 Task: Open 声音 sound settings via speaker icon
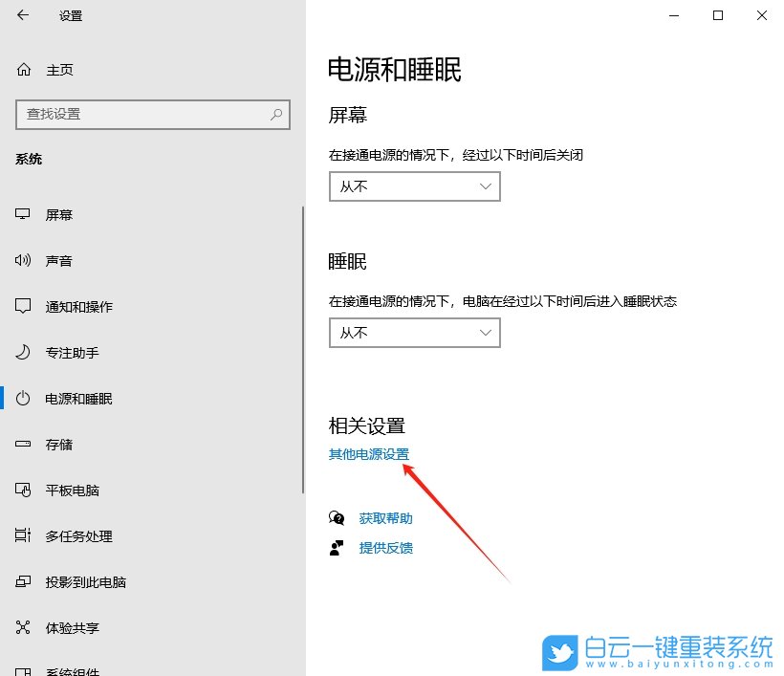coord(23,260)
